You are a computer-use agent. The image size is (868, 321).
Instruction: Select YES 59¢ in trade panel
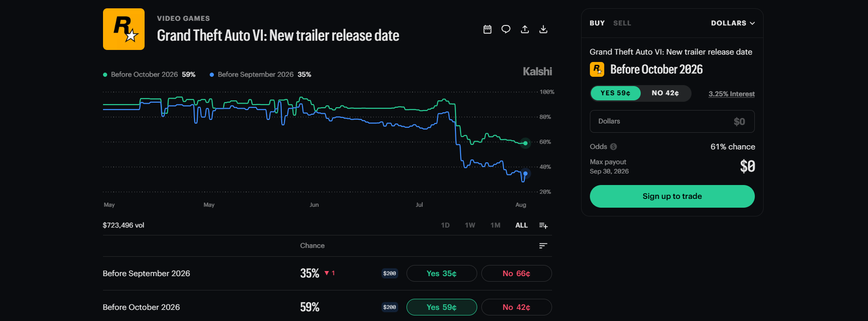point(615,93)
